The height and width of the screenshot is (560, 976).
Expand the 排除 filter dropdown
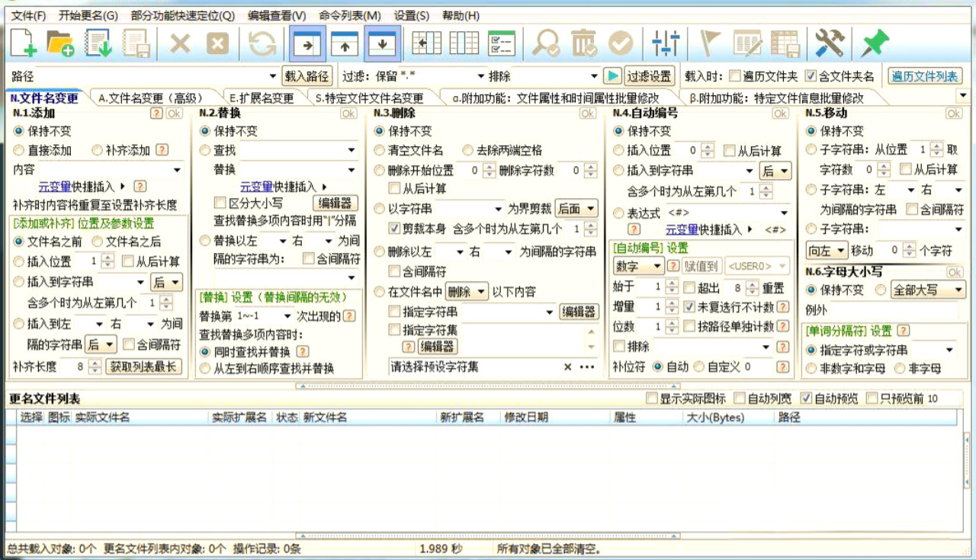pyautogui.click(x=595, y=76)
